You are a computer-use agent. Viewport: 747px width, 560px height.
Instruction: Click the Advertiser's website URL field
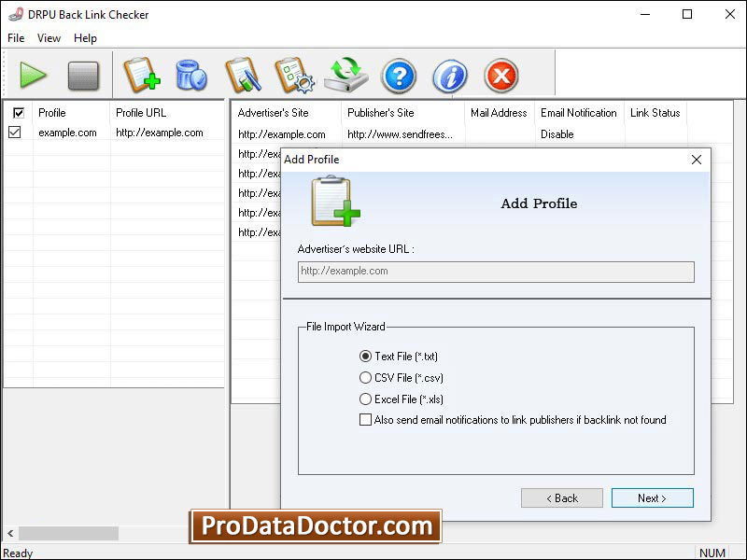495,272
